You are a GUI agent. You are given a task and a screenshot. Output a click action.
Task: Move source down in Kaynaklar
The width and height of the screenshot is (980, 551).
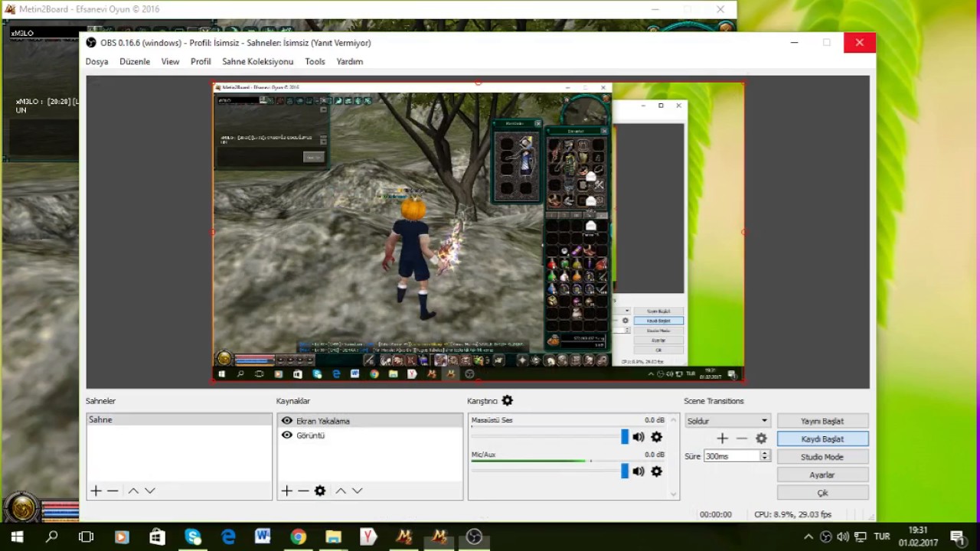[357, 491]
